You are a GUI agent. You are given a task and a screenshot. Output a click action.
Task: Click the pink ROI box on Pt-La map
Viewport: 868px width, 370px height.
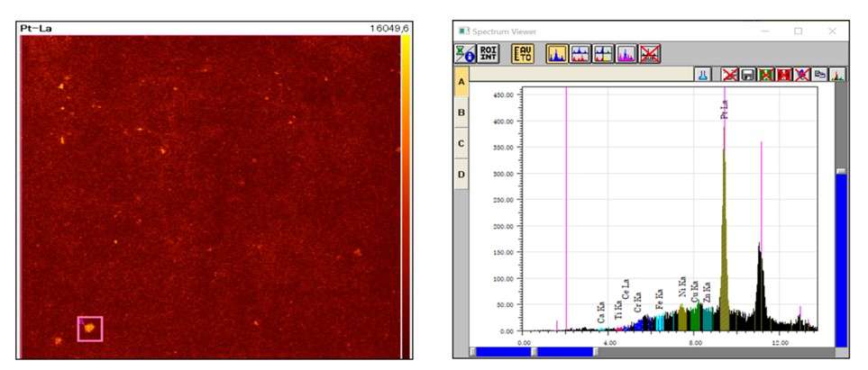point(89,329)
